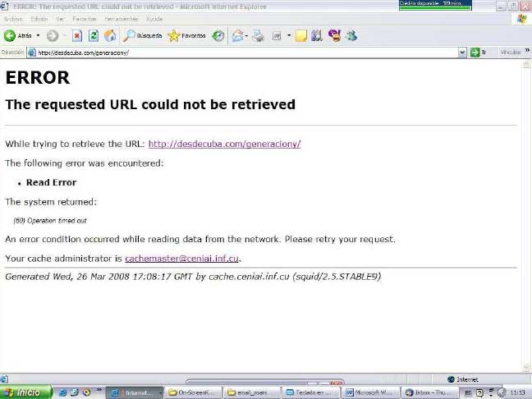Click the Edit page icon

[x=277, y=35]
